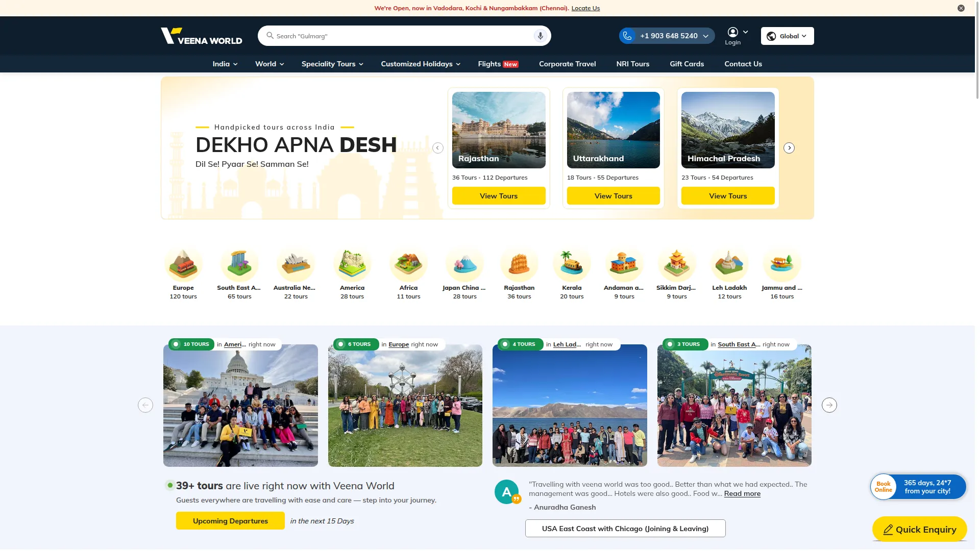
Task: Click Read more on the review
Action: 742,493
